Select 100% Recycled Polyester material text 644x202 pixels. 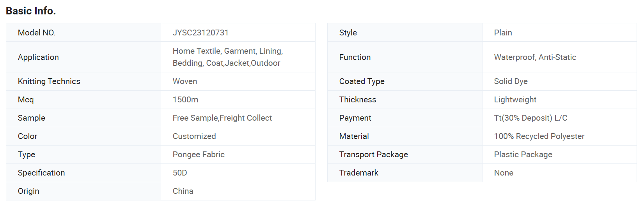(539, 136)
